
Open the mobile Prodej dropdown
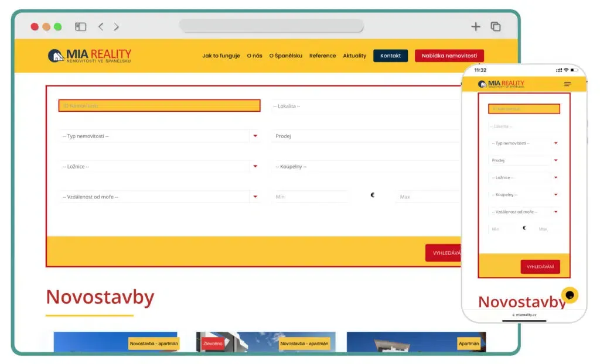pyautogui.click(x=524, y=160)
